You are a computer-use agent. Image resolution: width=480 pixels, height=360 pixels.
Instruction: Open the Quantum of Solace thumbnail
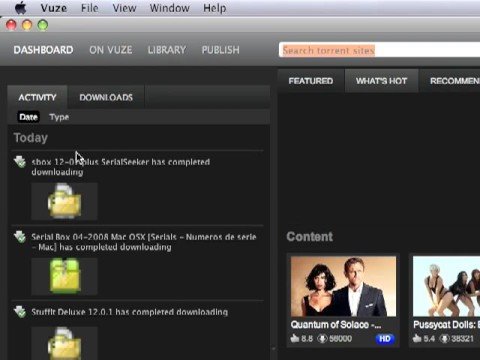coord(343,286)
